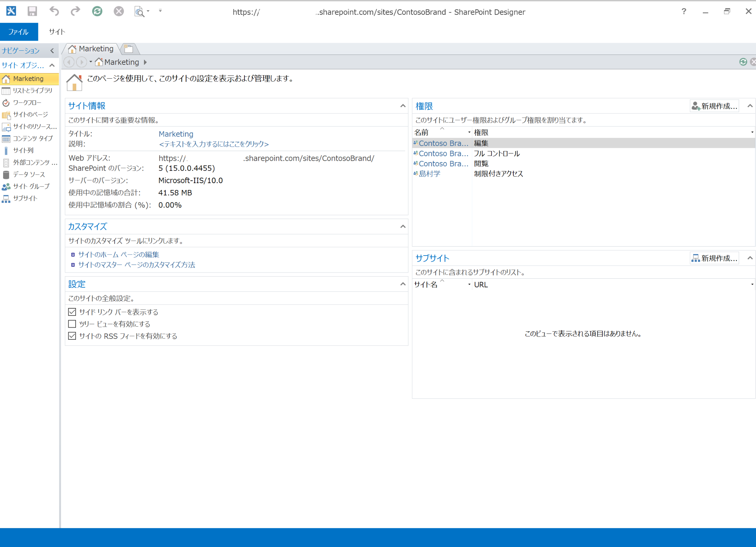Open ワークフロー in the navigation pane
The width and height of the screenshot is (756, 547).
(27, 102)
